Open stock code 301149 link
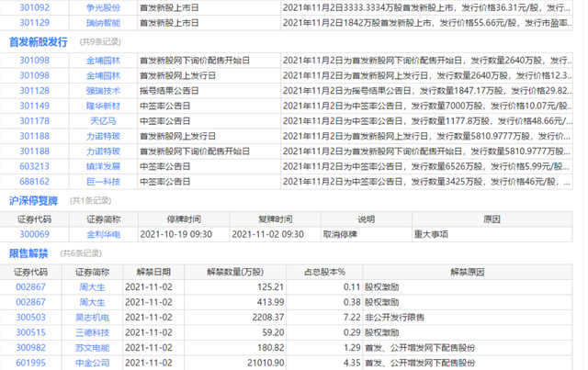Viewport: 588px width, 370px height. click(35, 106)
